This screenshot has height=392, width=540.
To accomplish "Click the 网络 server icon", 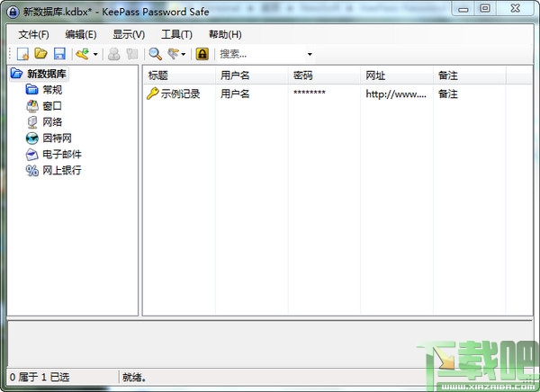I will click(32, 122).
